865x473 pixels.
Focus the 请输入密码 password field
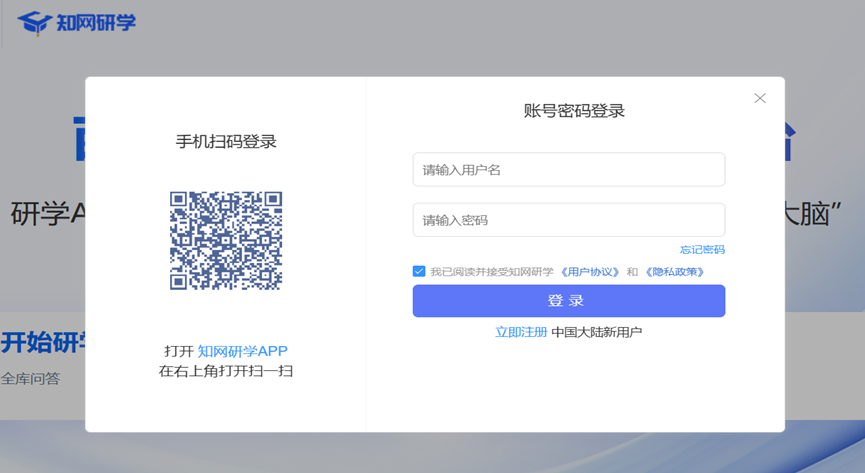[x=568, y=220]
